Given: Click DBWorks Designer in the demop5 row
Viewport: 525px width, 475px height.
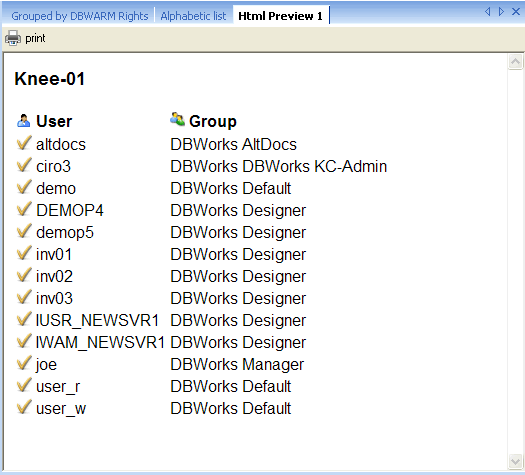Looking at the screenshot, I should coord(238,233).
